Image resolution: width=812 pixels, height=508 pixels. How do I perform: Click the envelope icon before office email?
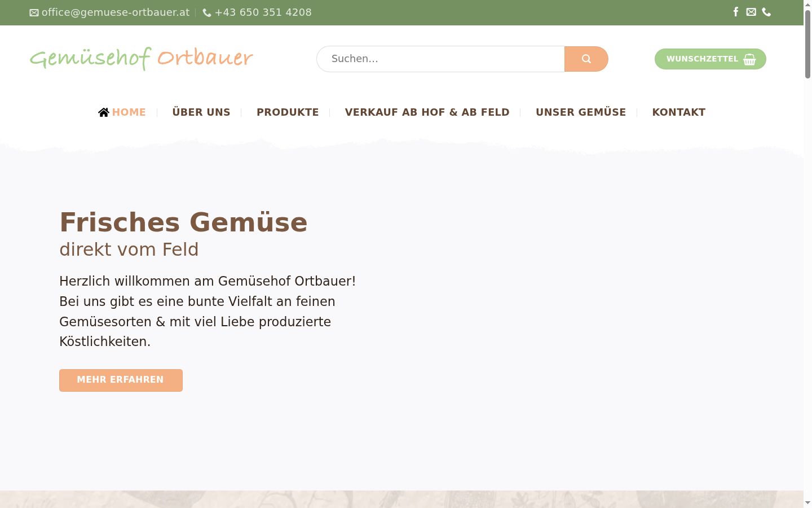tap(34, 12)
